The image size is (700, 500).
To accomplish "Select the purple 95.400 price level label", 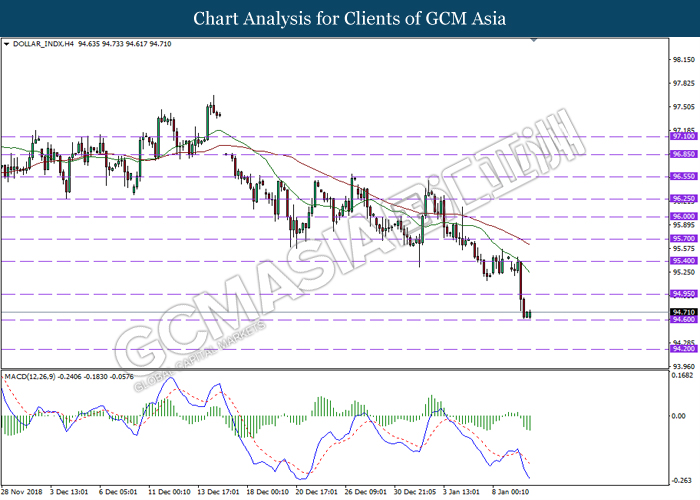I will (683, 261).
